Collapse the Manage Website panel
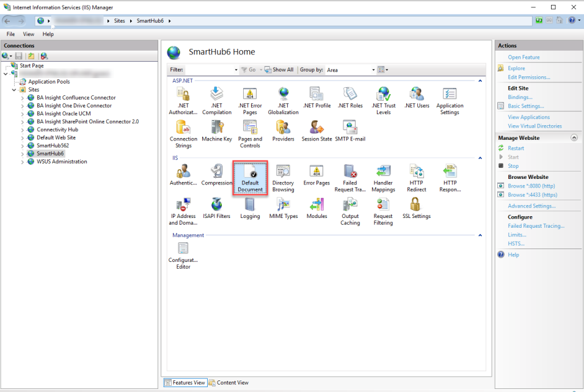Screen dimensions: 584x392 click(x=574, y=138)
